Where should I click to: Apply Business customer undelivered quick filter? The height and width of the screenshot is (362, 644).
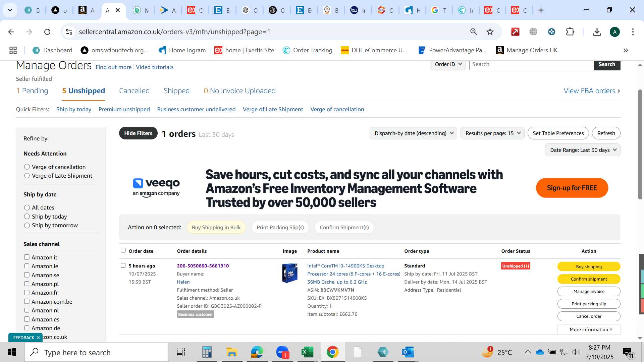pos(196,109)
